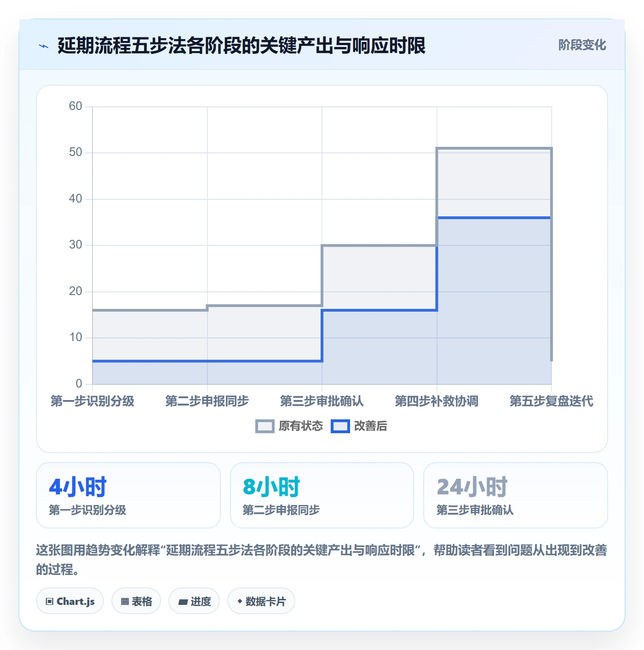The image size is (644, 650).
Task: Click the 第五步复盘迭代 axis label
Action: coord(552,401)
